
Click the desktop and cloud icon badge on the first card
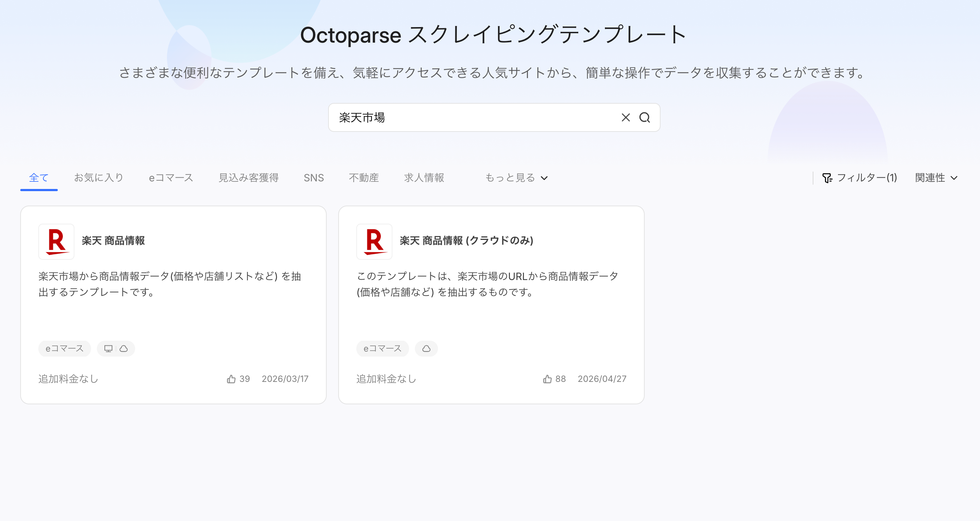tap(116, 348)
